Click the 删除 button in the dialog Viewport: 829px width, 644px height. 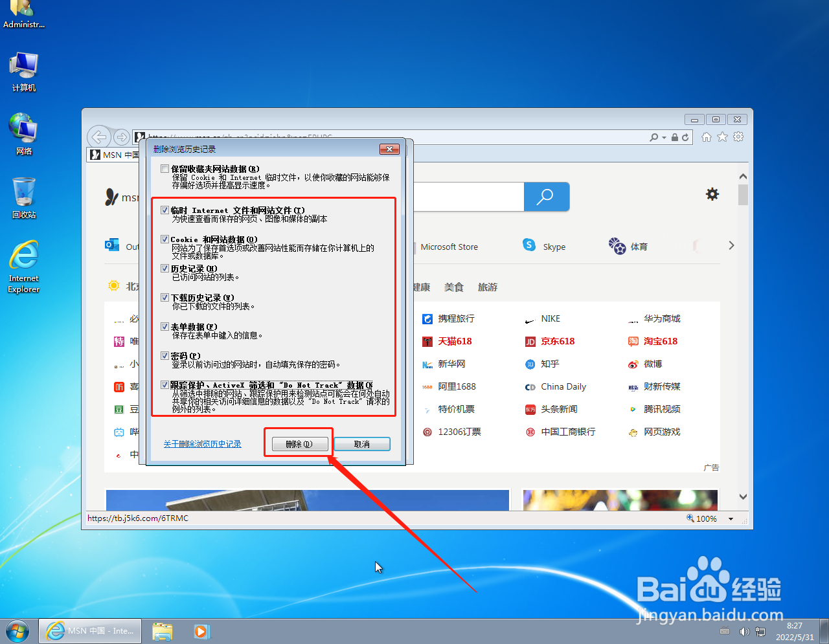point(299,444)
